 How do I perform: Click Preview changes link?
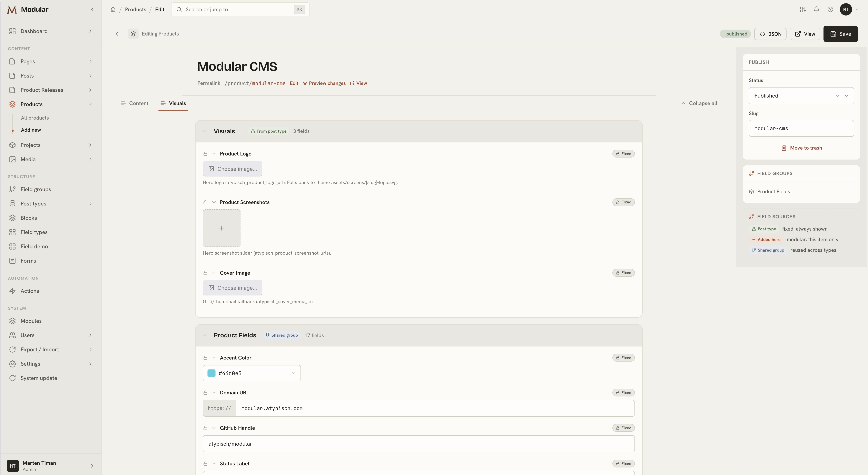click(324, 83)
